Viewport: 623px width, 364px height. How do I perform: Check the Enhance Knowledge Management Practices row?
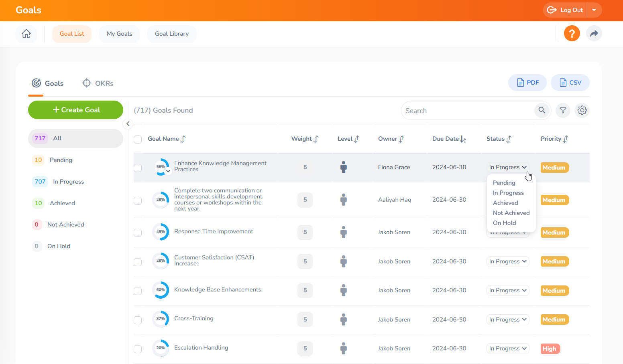coord(138,168)
